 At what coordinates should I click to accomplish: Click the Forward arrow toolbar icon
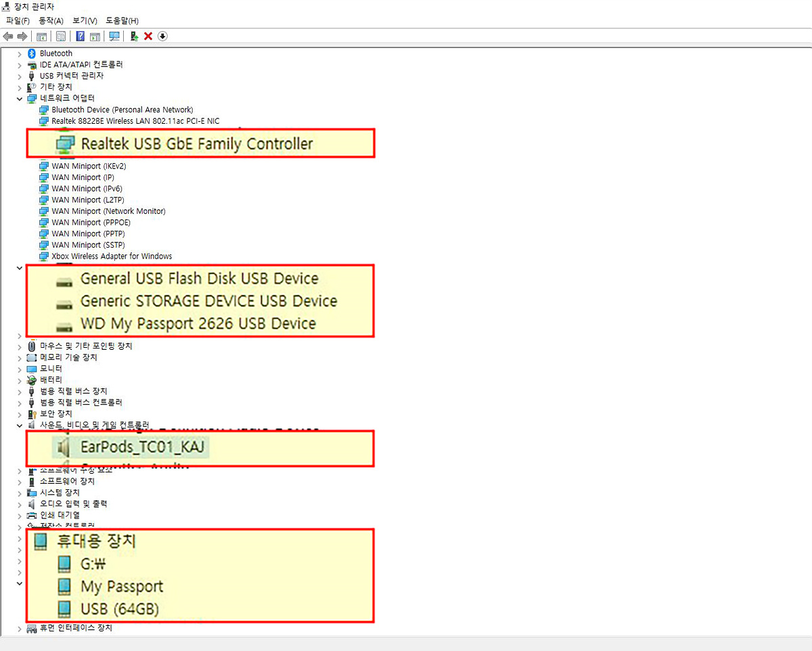(x=22, y=36)
